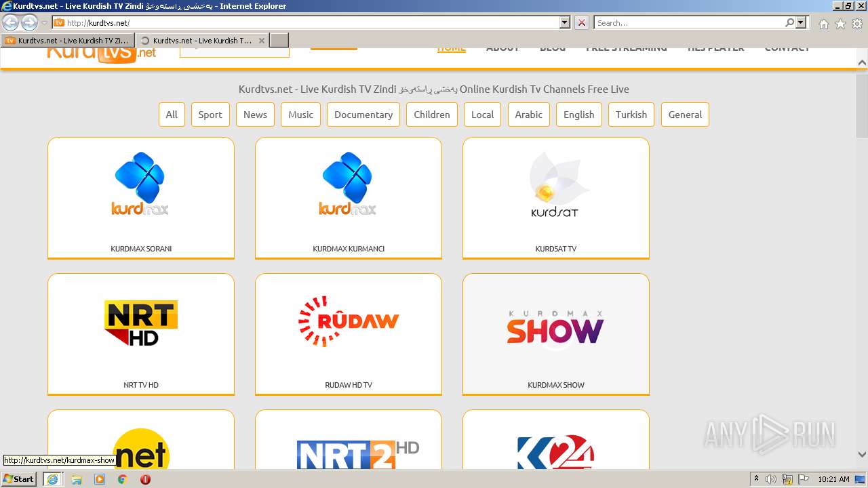Viewport: 868px width, 488px height.
Task: Go forward with IE forward arrow
Action: 29,22
